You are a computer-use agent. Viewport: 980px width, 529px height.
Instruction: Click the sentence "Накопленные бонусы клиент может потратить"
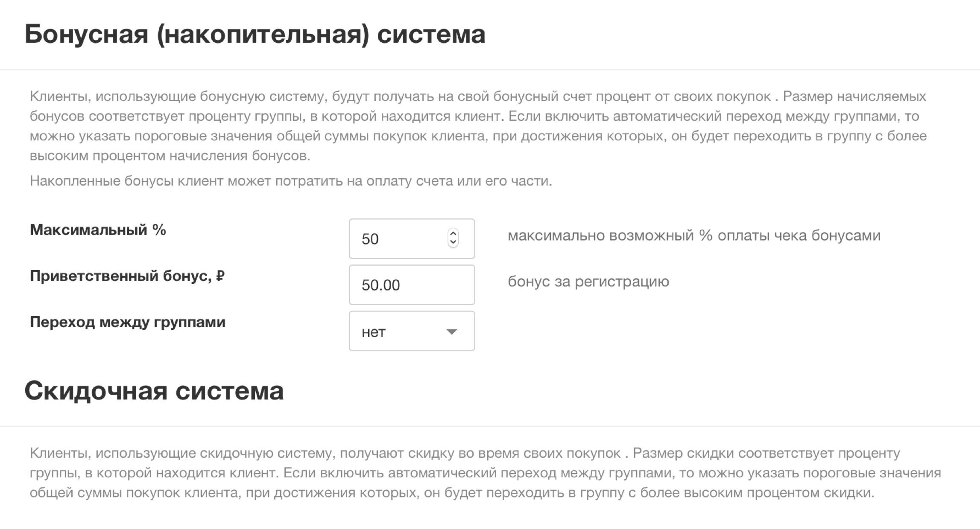coord(291,181)
